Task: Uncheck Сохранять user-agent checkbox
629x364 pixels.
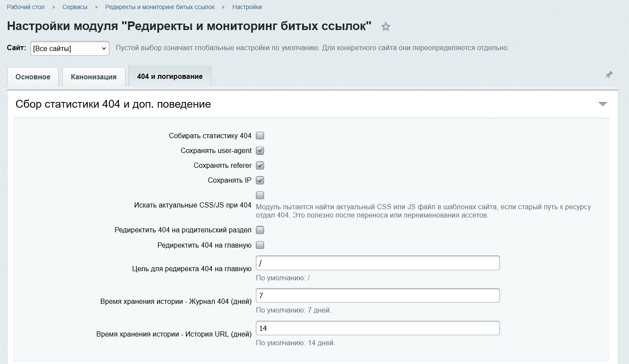Action: click(x=260, y=150)
